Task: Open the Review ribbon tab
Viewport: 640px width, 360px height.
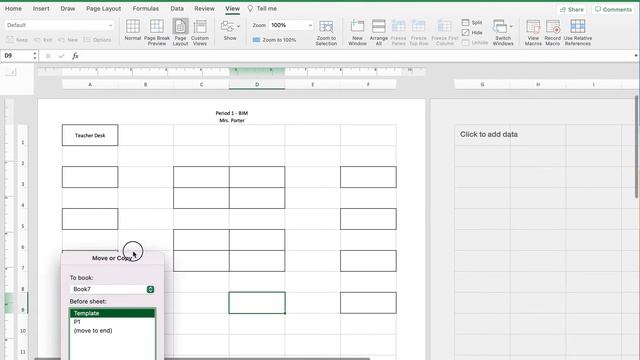Action: pyautogui.click(x=204, y=9)
